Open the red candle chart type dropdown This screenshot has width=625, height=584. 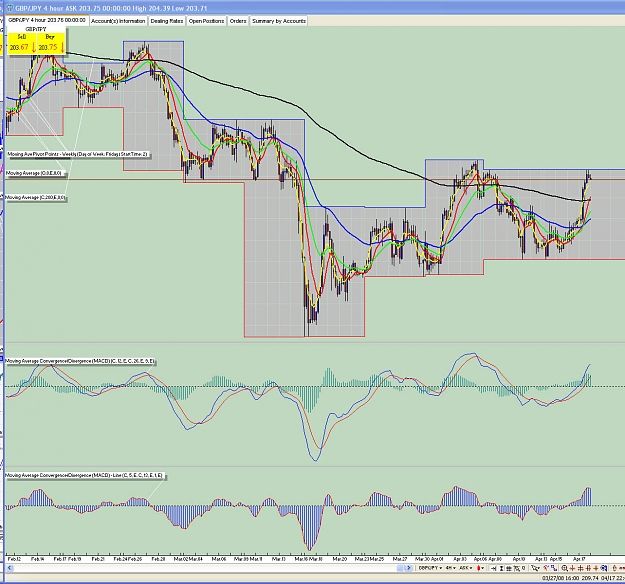[480, 568]
